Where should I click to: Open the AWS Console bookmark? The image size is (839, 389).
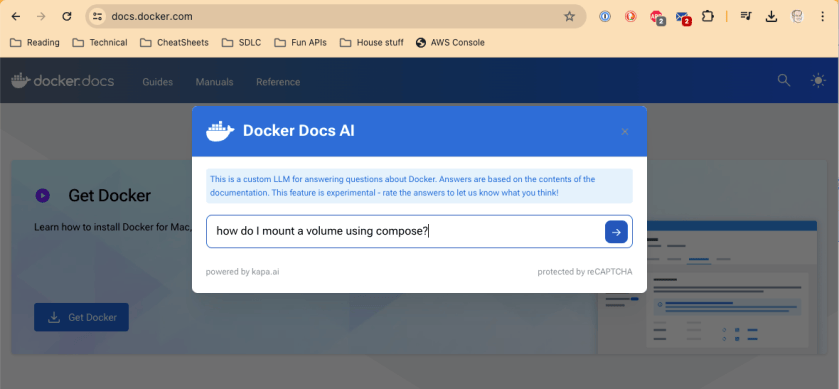450,42
